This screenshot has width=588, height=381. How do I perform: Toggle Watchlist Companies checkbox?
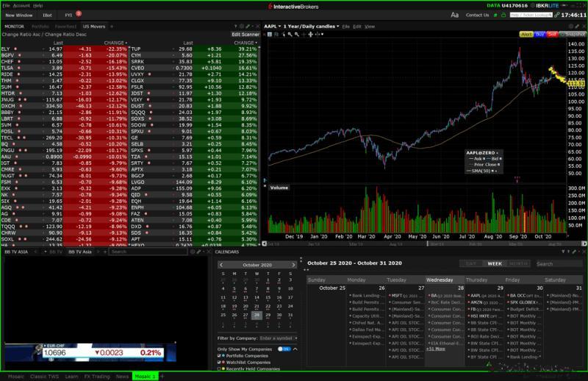coord(219,363)
